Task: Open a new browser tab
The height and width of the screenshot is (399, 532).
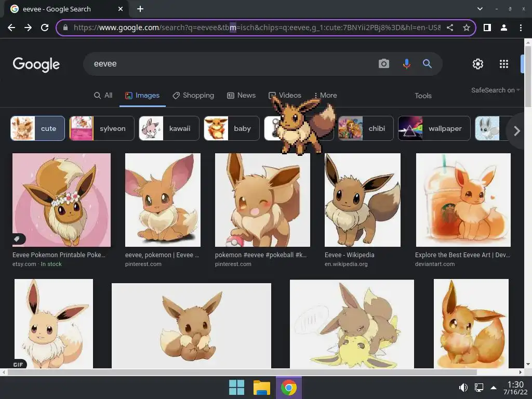Action: click(x=140, y=9)
